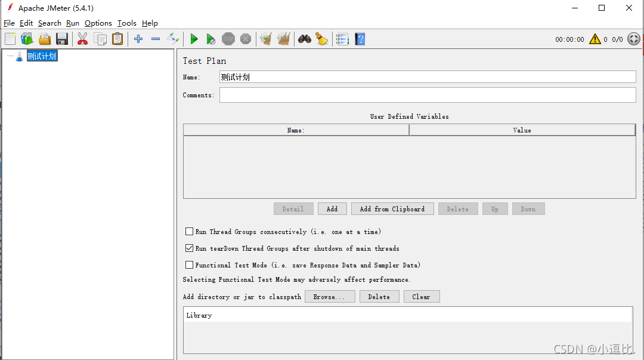
Task: Click the 00:00:00 elapsed timer
Action: tap(569, 39)
